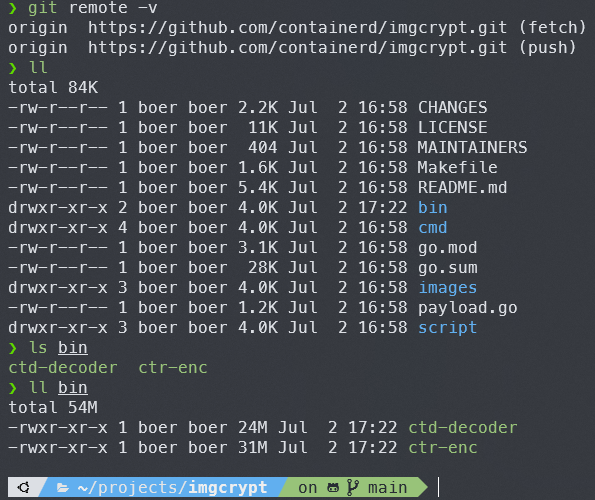Click the README.md file name

point(462,188)
